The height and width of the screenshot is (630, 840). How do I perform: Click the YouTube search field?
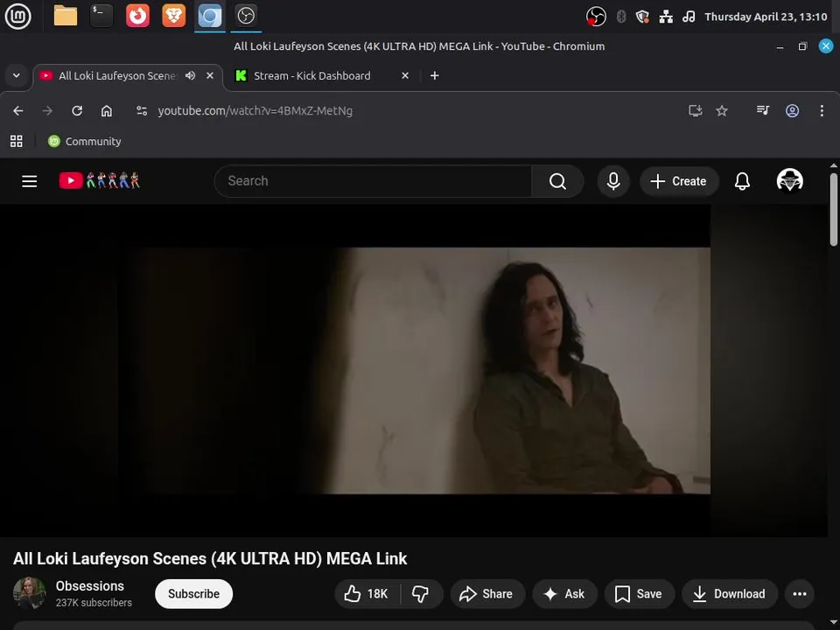[373, 181]
